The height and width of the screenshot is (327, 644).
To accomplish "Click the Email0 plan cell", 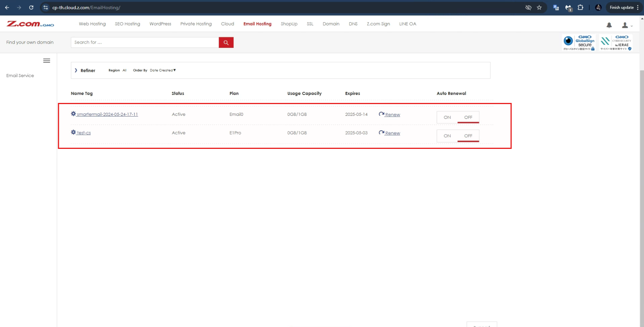I will click(x=236, y=114).
